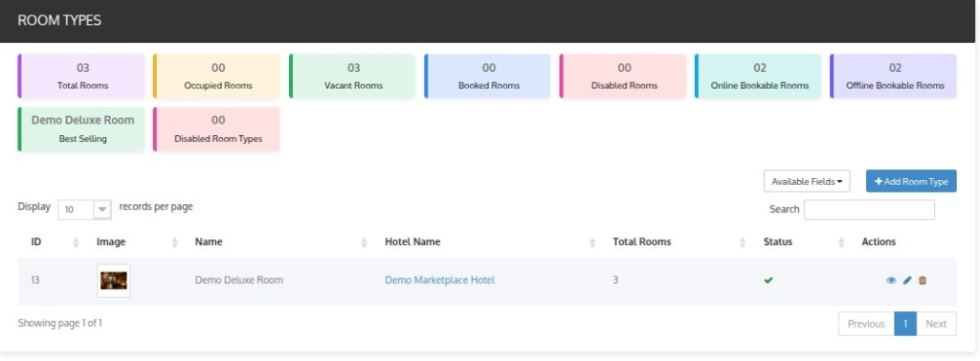The image size is (980, 361).
Task: Sort by Name column sort icon
Action: pyautogui.click(x=364, y=243)
